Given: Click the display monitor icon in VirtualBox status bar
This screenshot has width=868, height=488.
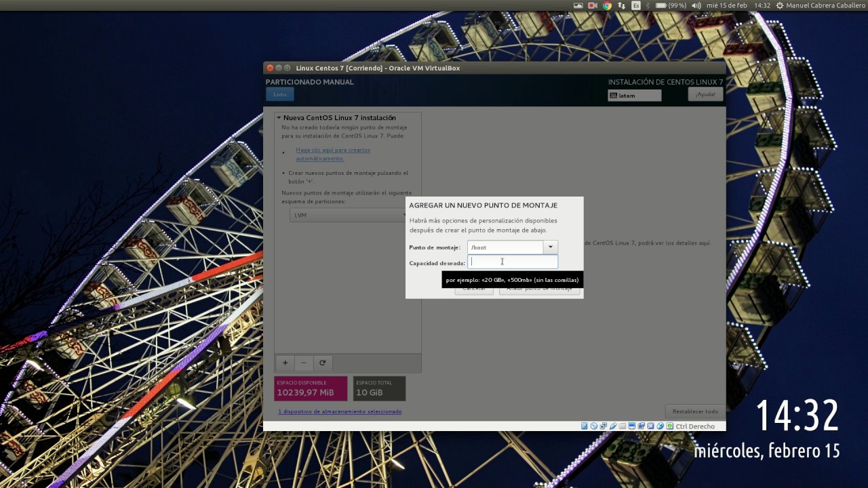Looking at the screenshot, I should tap(632, 426).
